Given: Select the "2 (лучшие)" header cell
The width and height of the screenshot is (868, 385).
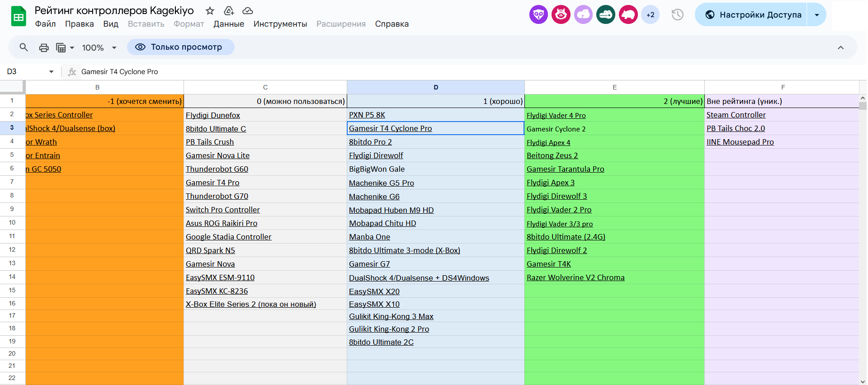Looking at the screenshot, I should point(614,101).
